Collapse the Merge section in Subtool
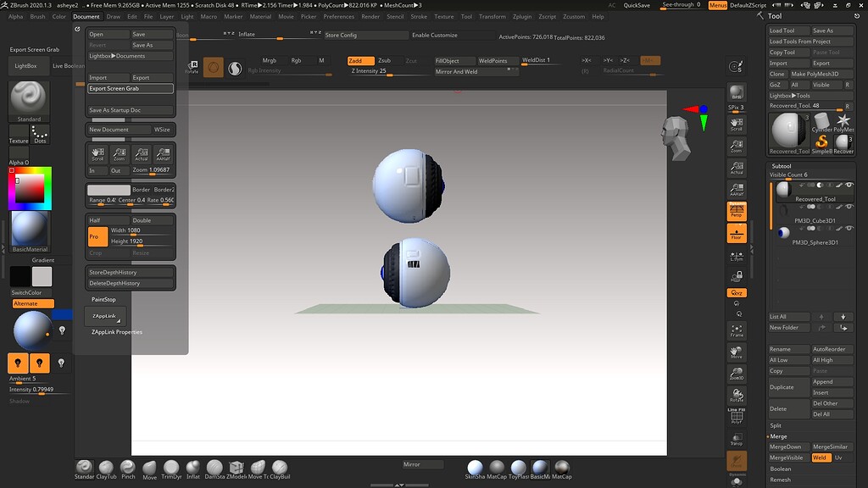 [x=778, y=435]
